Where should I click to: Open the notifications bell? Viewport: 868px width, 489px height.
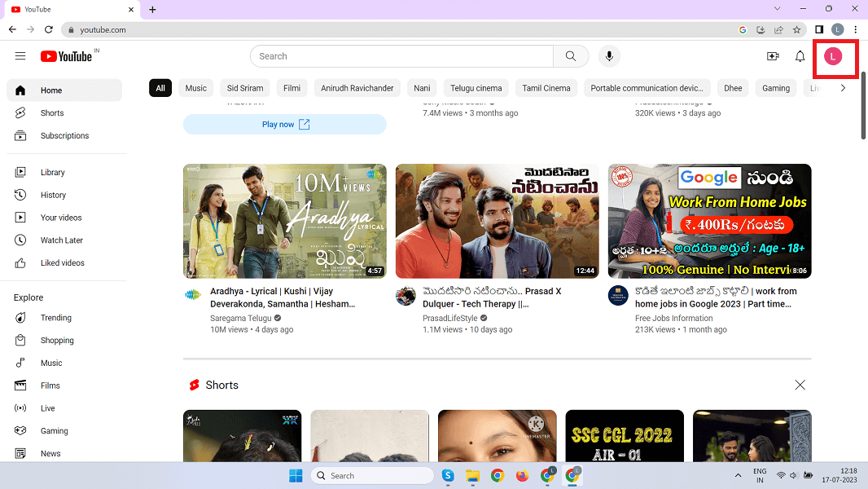[800, 56]
